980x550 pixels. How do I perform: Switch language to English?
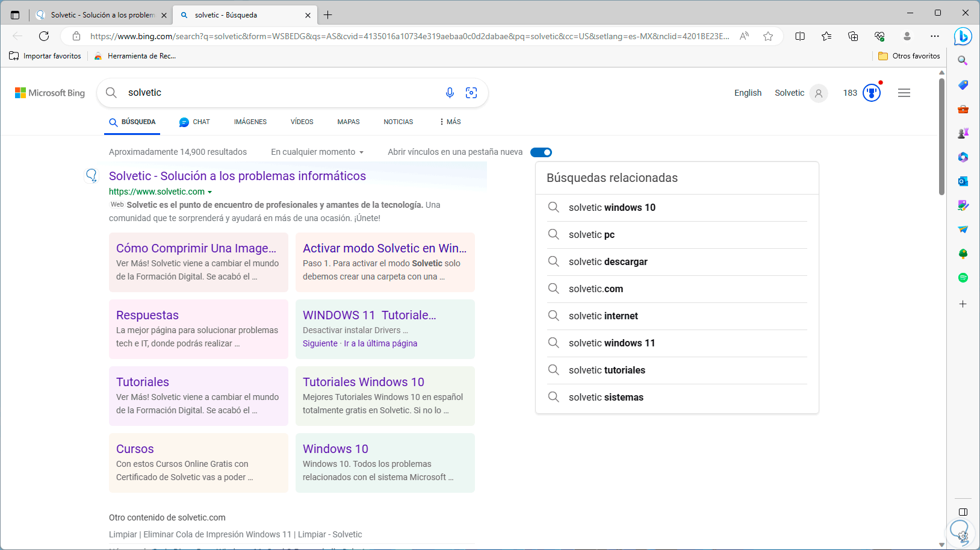tap(748, 93)
